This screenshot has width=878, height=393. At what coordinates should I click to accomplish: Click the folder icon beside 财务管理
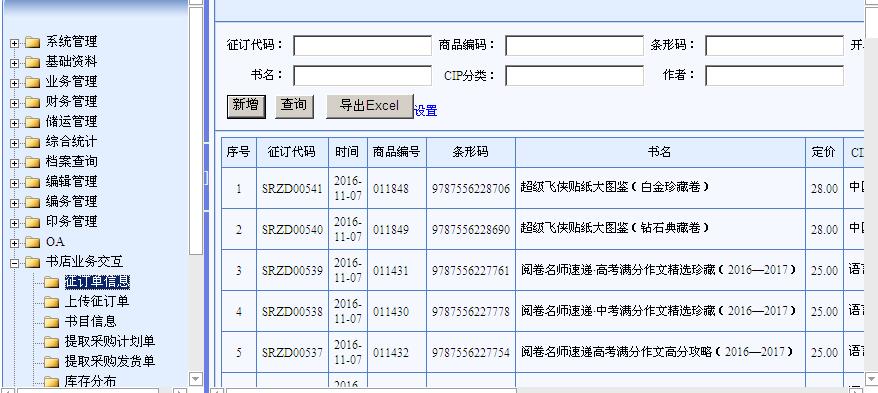coord(32,103)
